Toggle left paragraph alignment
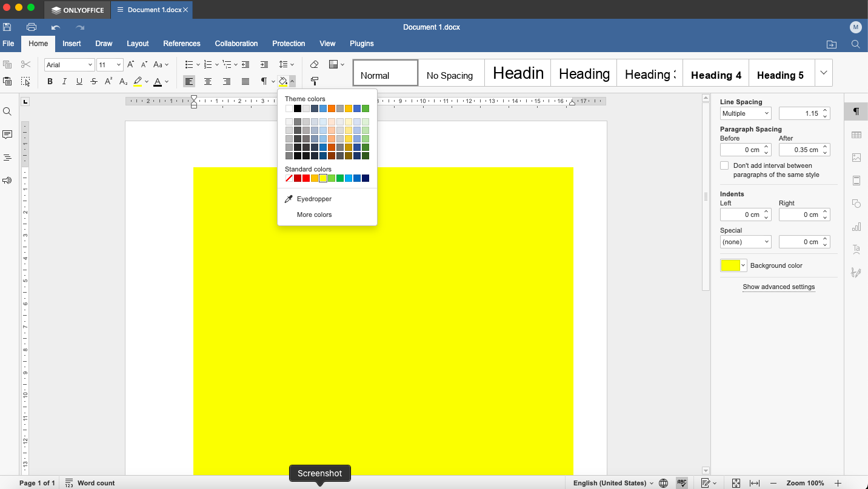The width and height of the screenshot is (868, 489). tap(189, 81)
